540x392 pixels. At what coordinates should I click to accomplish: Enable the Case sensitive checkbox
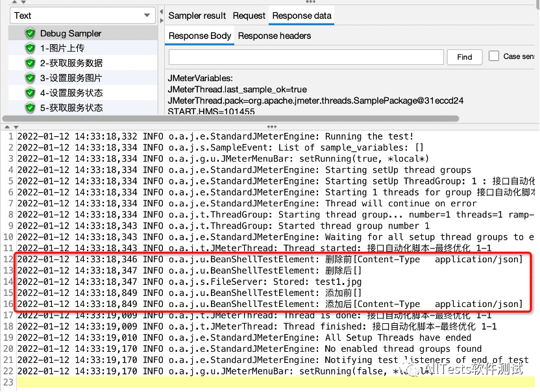pos(493,56)
